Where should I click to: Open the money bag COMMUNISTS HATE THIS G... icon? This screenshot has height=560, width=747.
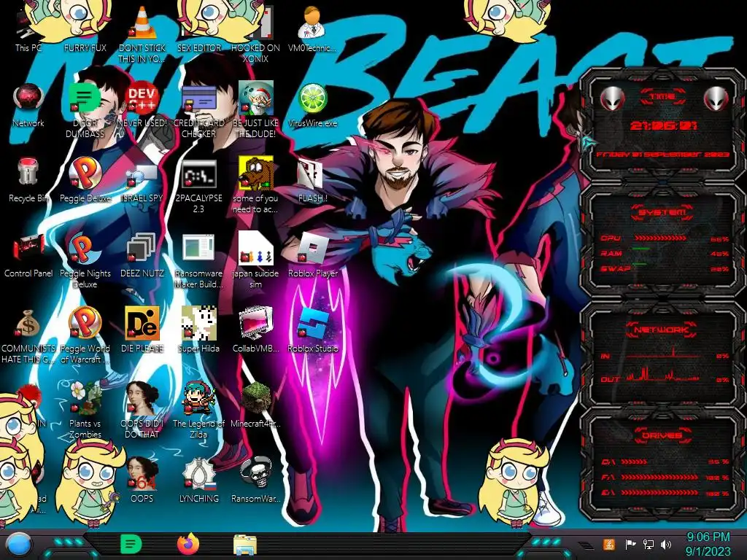coord(28,335)
